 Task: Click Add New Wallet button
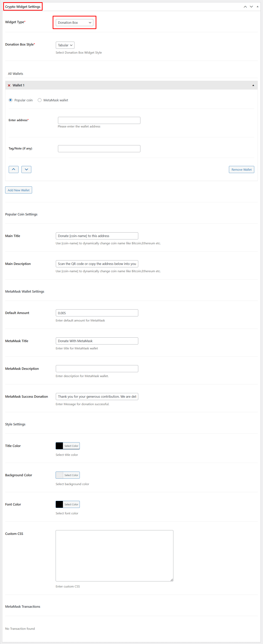[18, 190]
